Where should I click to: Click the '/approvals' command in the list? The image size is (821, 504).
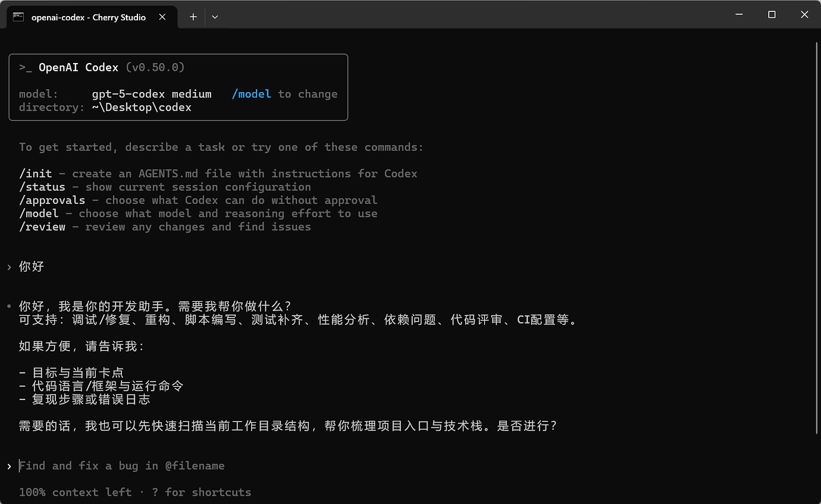52,200
